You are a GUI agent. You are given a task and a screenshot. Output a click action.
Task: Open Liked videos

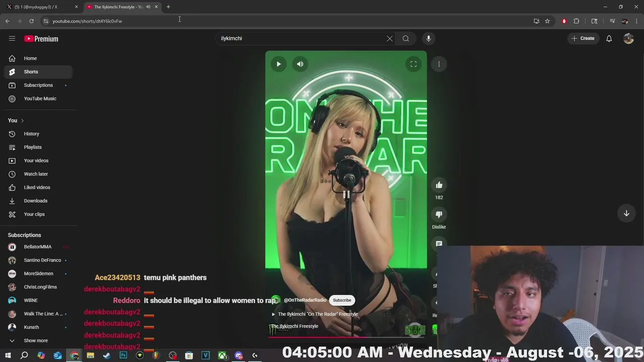click(38, 188)
